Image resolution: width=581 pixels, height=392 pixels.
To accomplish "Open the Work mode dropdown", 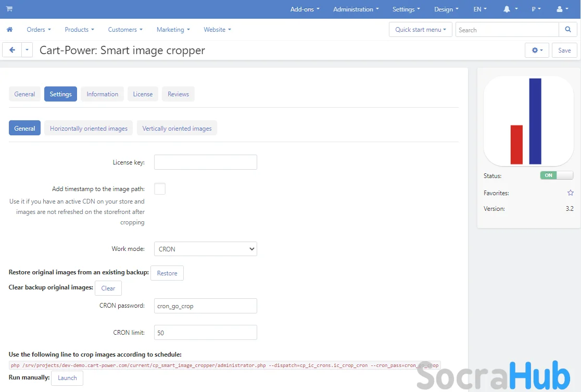I will [206, 249].
